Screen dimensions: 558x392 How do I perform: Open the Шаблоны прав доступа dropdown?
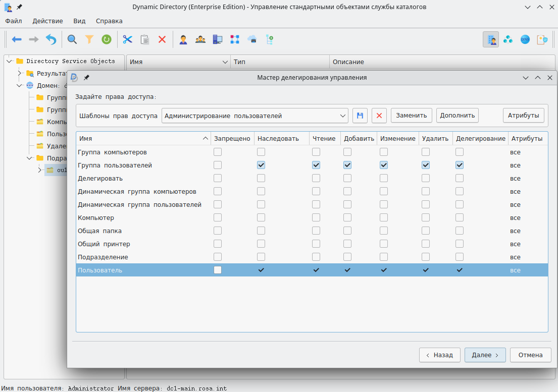255,116
